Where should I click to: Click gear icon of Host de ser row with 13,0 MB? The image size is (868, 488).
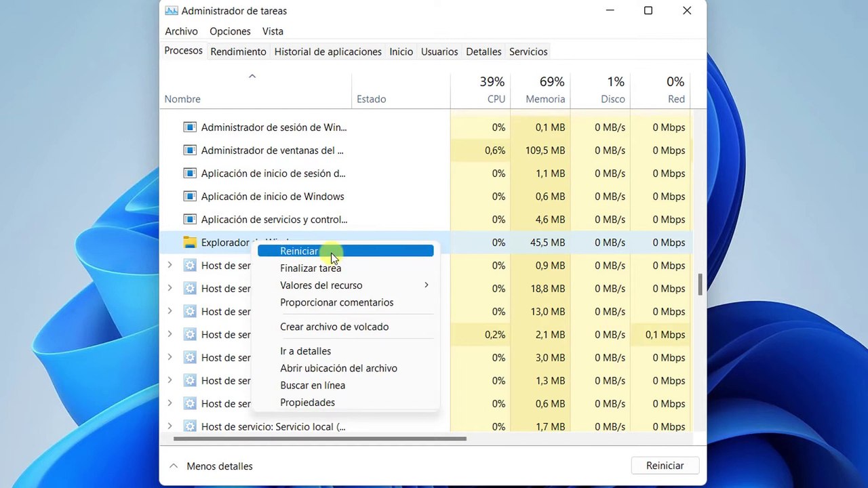(190, 312)
